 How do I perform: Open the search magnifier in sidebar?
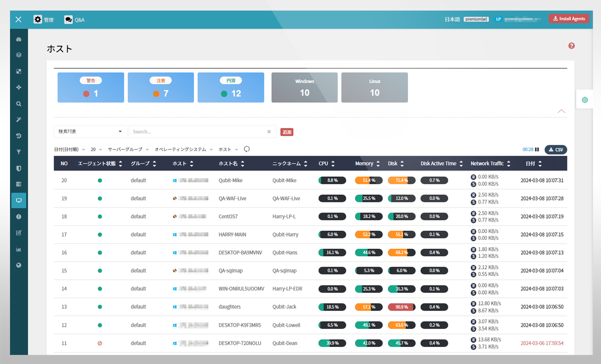point(19,104)
